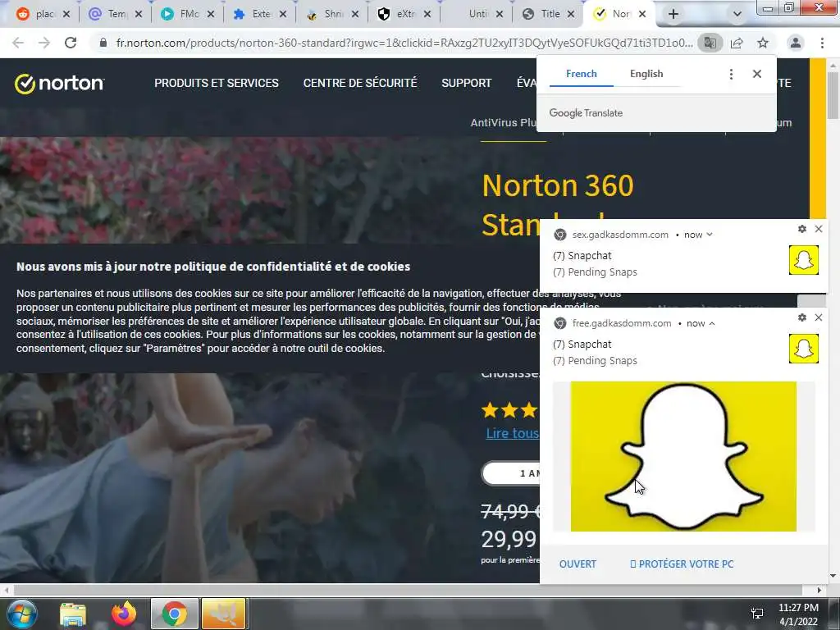Image resolution: width=840 pixels, height=630 pixels.
Task: Open File Explorer from taskbar
Action: tap(73, 614)
